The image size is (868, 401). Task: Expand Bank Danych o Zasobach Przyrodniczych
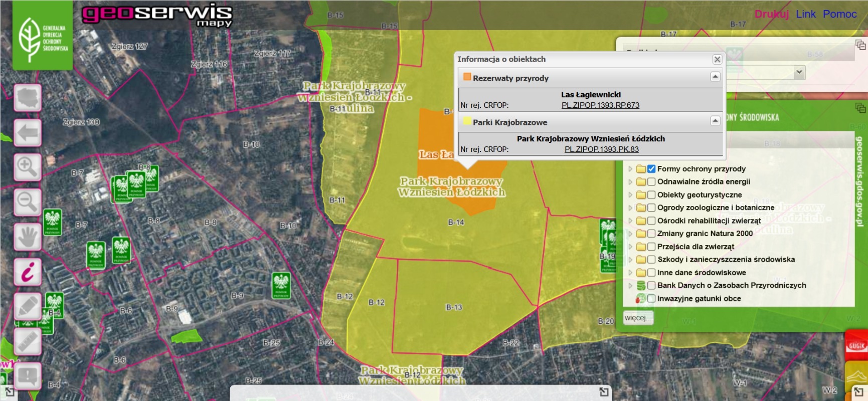[x=630, y=286]
